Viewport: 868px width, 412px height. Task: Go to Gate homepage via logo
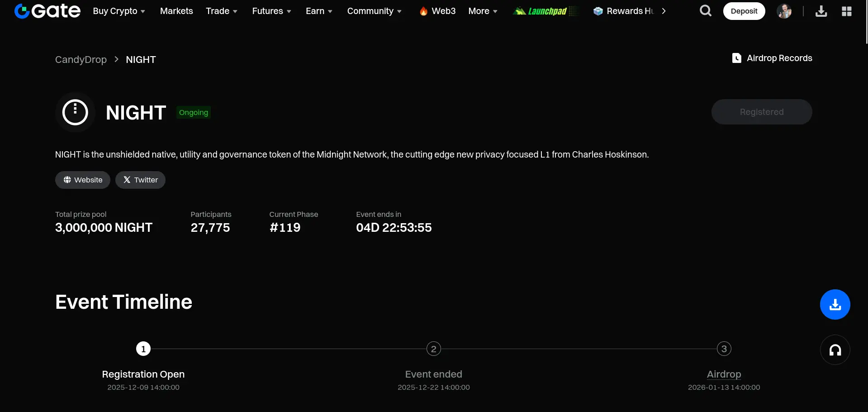(x=47, y=11)
